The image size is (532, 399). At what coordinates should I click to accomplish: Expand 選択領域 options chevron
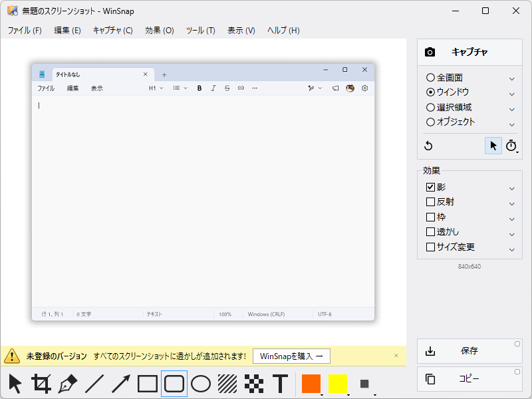pos(511,110)
